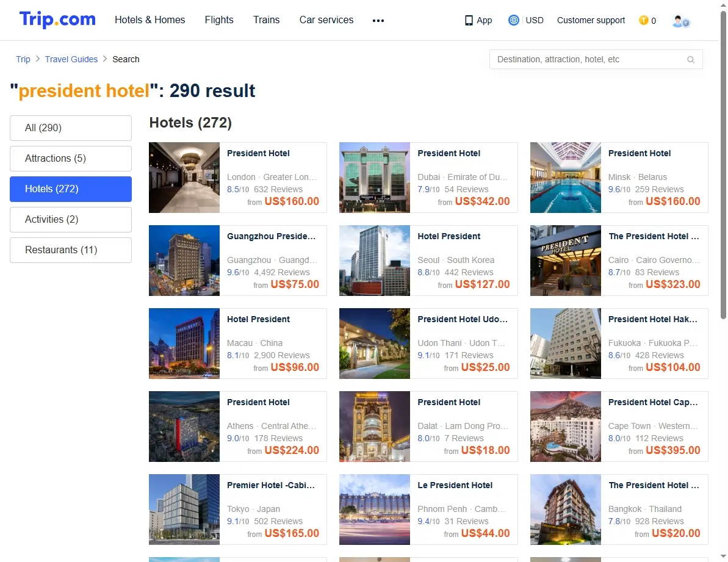Open Hotel President Macau thumbnail

click(184, 344)
